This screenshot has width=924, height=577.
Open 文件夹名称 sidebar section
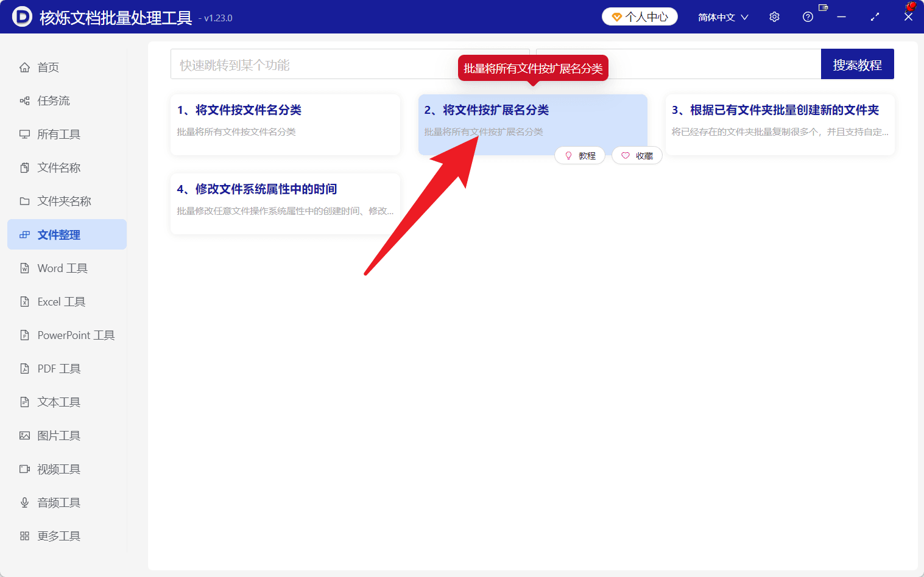click(67, 201)
